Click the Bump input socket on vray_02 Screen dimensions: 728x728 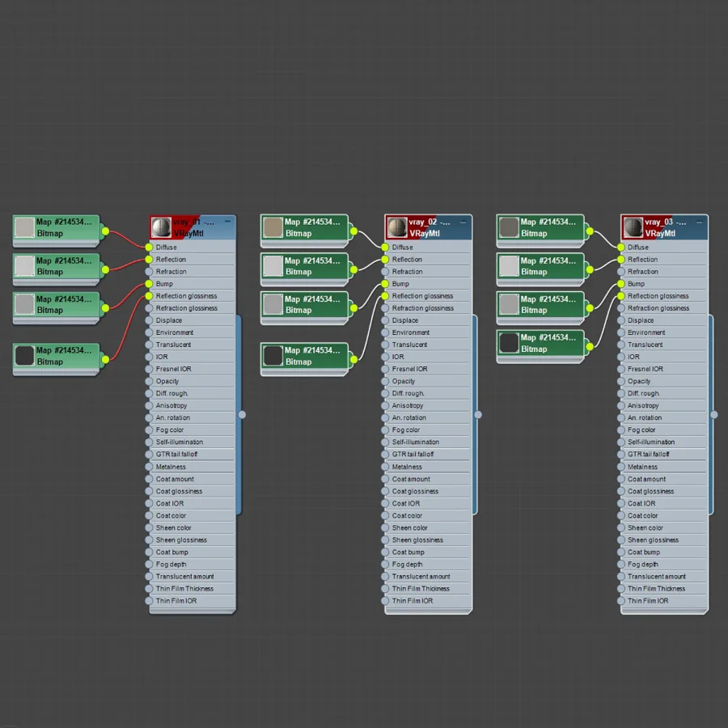point(385,284)
